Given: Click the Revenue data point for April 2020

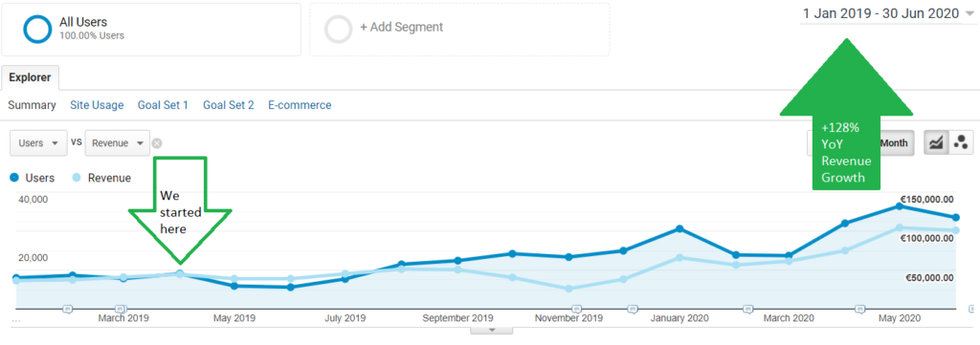Looking at the screenshot, I should pyautogui.click(x=844, y=250).
